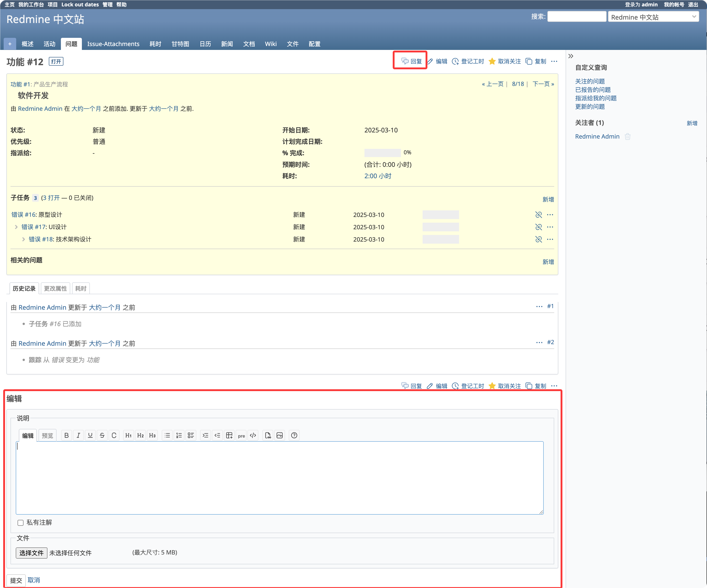Insert heading level 3
Image resolution: width=707 pixels, height=588 pixels.
pos(152,435)
